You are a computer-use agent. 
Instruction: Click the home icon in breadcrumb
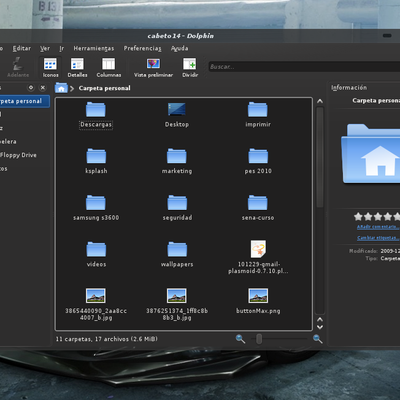[x=61, y=88]
